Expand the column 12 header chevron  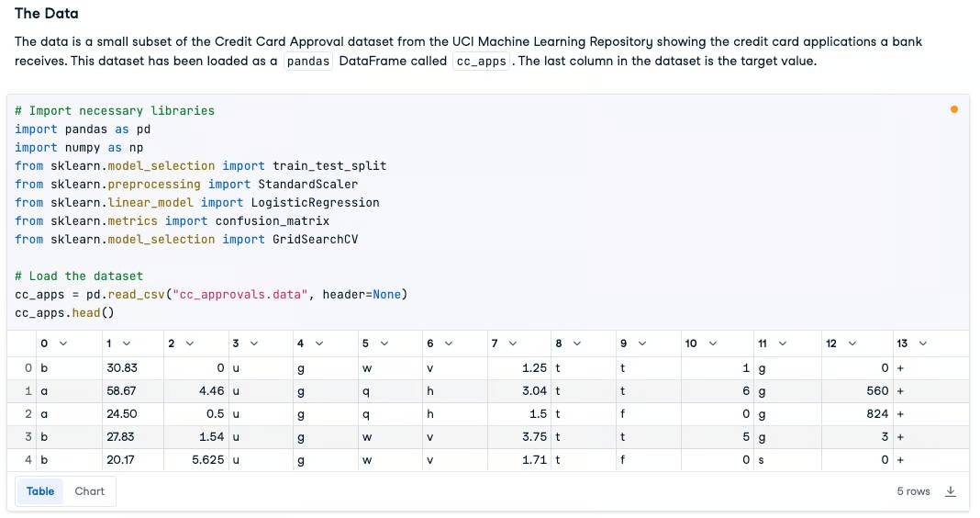(852, 343)
